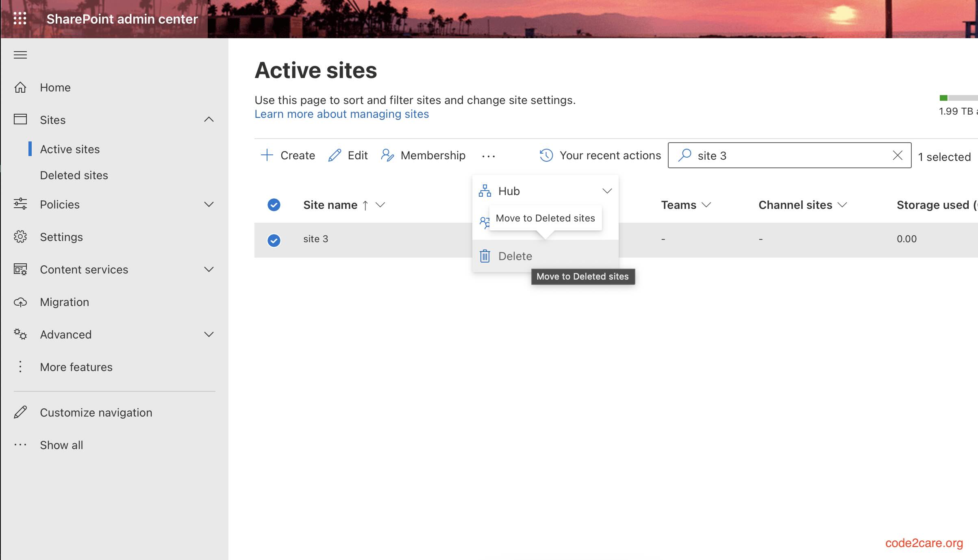Collapse the Sites section chevron
Screen dimensions: 978x560
coord(209,119)
